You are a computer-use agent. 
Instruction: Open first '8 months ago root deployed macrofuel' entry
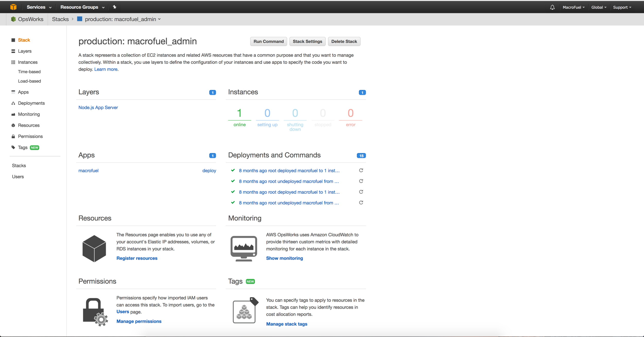[x=289, y=170]
